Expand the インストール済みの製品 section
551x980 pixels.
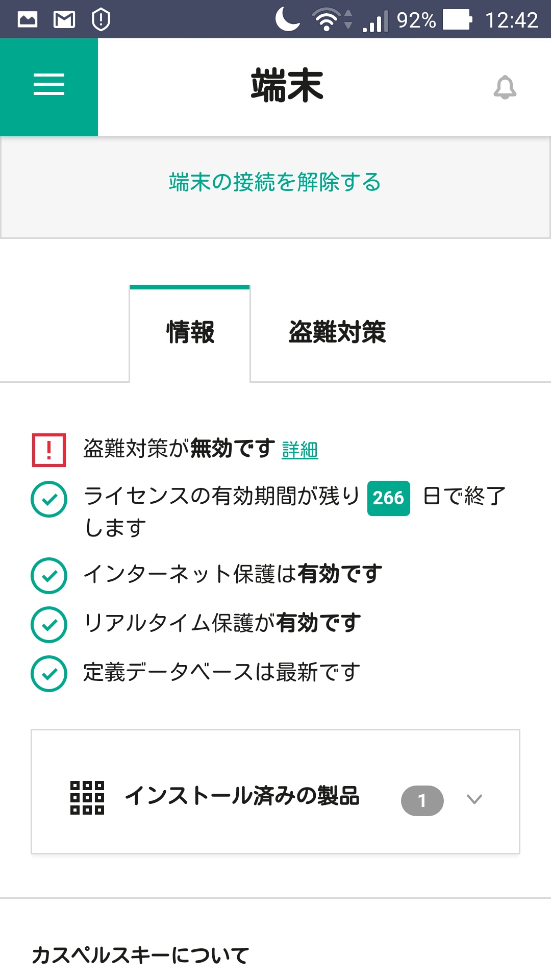(242, 796)
